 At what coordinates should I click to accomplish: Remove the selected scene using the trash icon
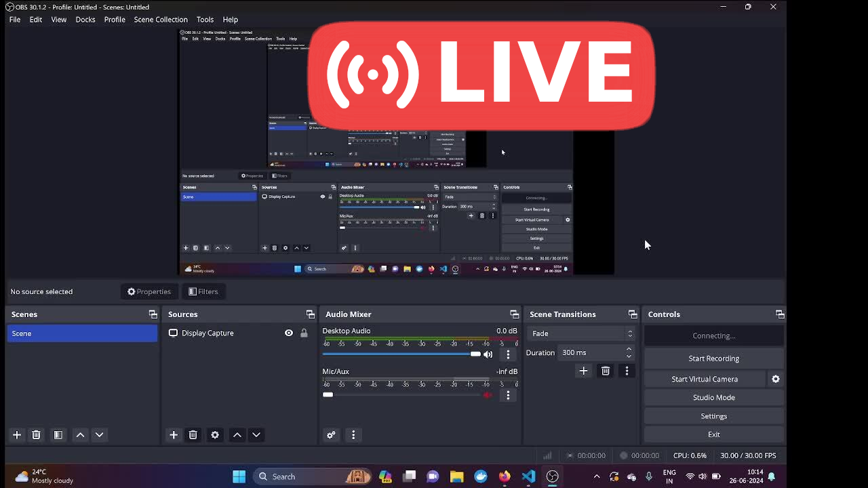(37, 435)
